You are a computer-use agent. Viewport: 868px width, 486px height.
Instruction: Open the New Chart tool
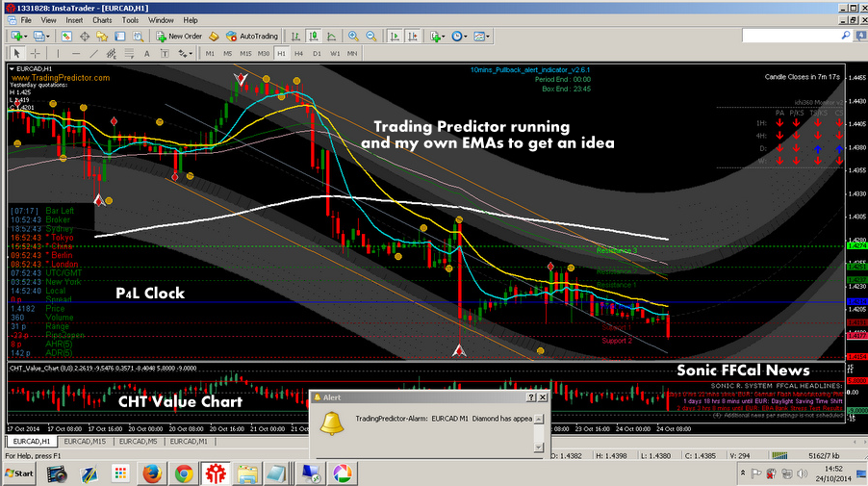[15, 36]
